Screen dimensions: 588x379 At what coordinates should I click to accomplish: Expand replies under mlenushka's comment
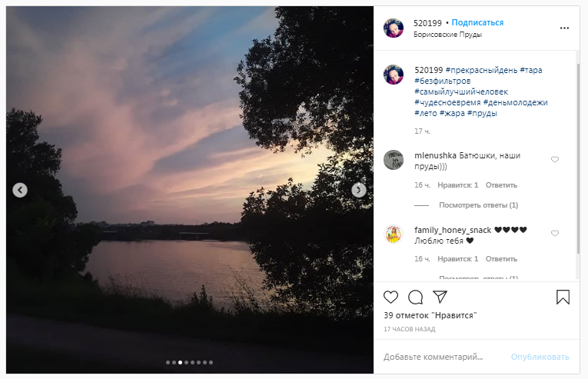478,205
